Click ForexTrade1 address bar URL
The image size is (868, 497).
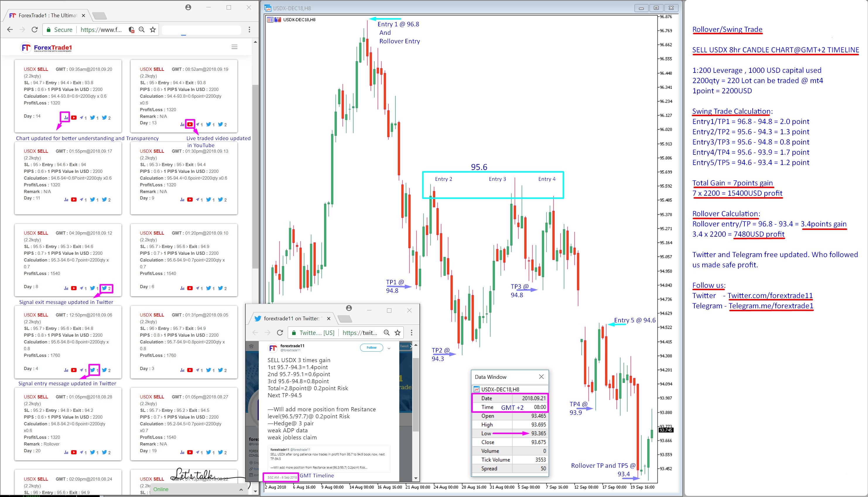click(101, 30)
